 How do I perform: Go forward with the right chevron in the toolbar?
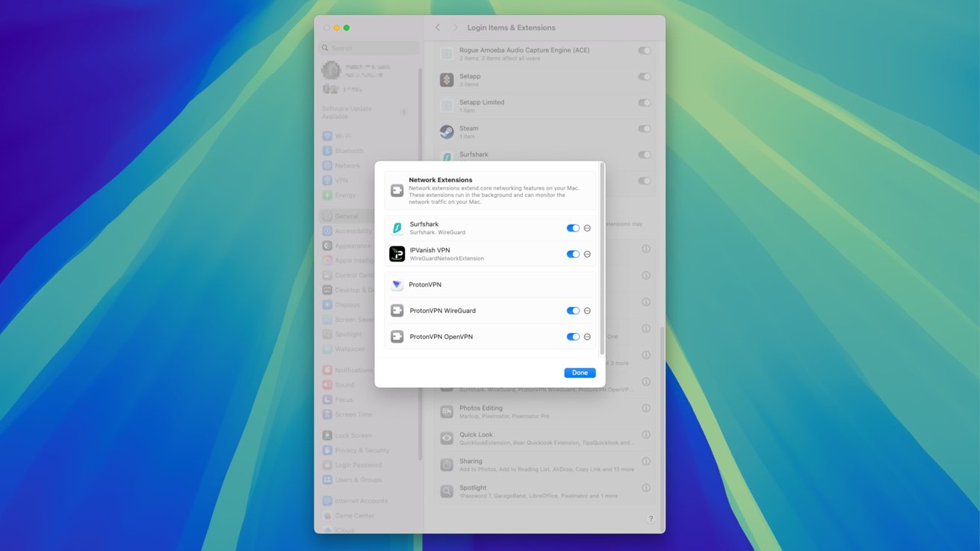tap(454, 28)
